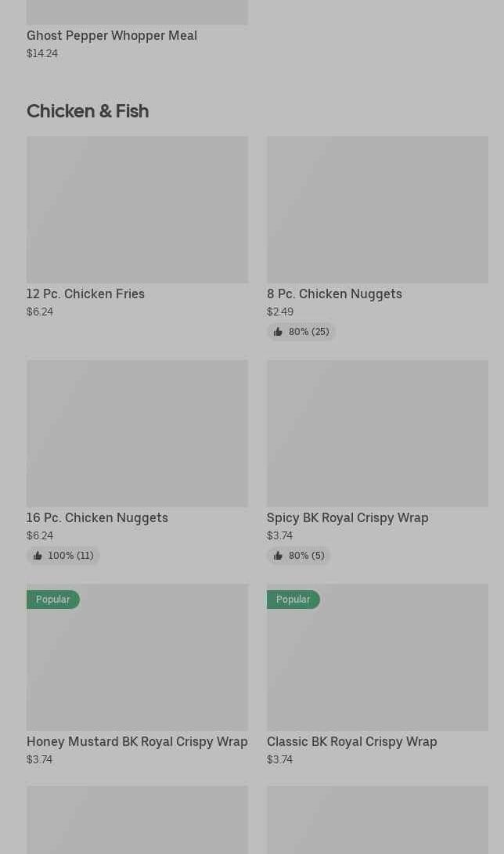Select Ghost Pepper Whopper Meal title
The image size is (504, 854).
[112, 35]
